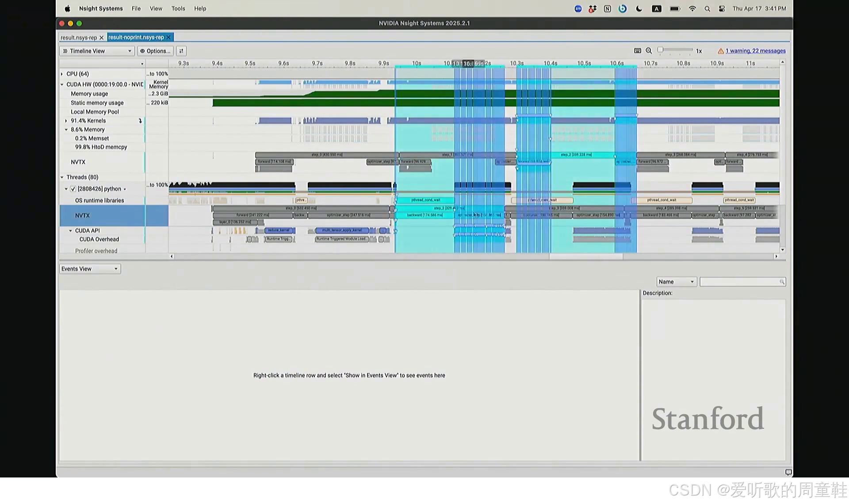Image resolution: width=849 pixels, height=504 pixels.
Task: Expand the CPU (64) row
Action: (62, 74)
